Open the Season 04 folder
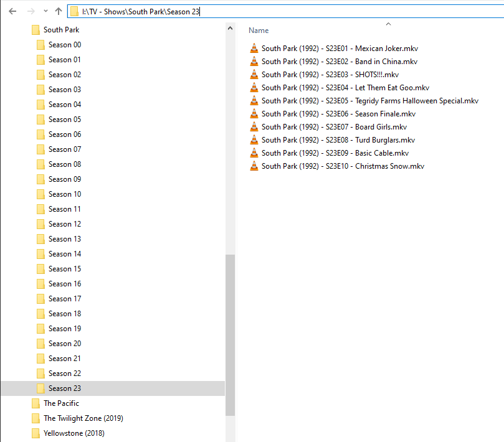The height and width of the screenshot is (442, 504). tap(65, 105)
